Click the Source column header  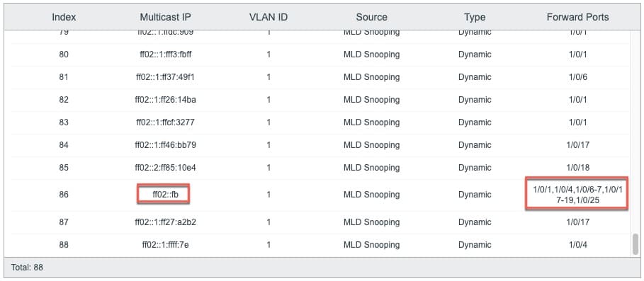pos(371,17)
